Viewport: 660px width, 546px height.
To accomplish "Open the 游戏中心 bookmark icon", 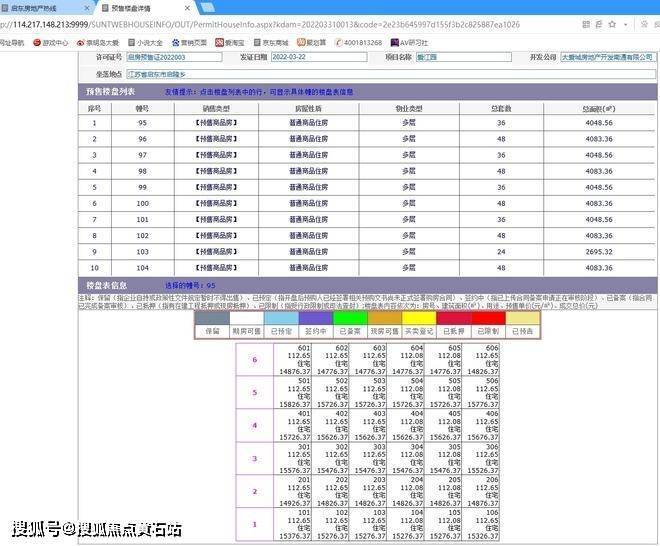I will click(x=37, y=43).
